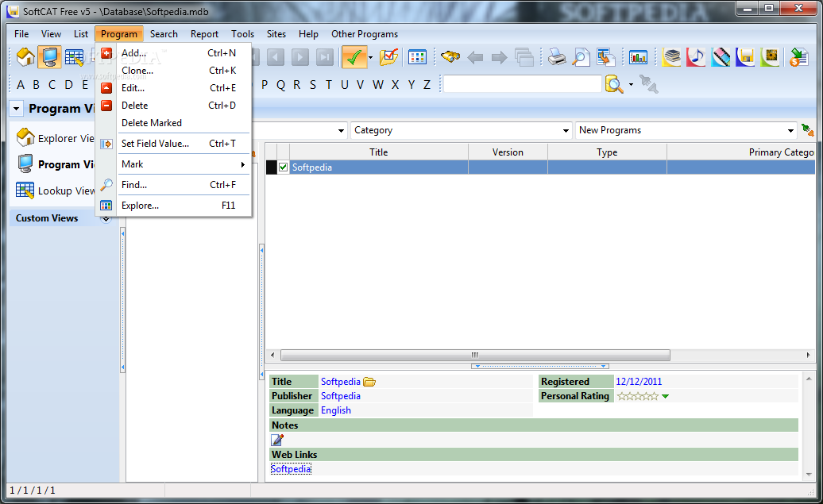Viewport: 823px width, 504px height.
Task: Open the File menu
Action: 21,34
